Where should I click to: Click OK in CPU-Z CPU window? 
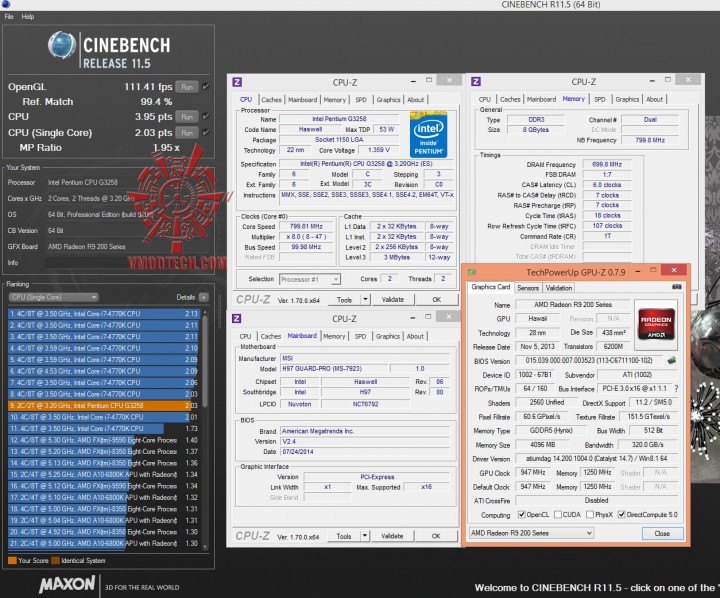click(436, 300)
